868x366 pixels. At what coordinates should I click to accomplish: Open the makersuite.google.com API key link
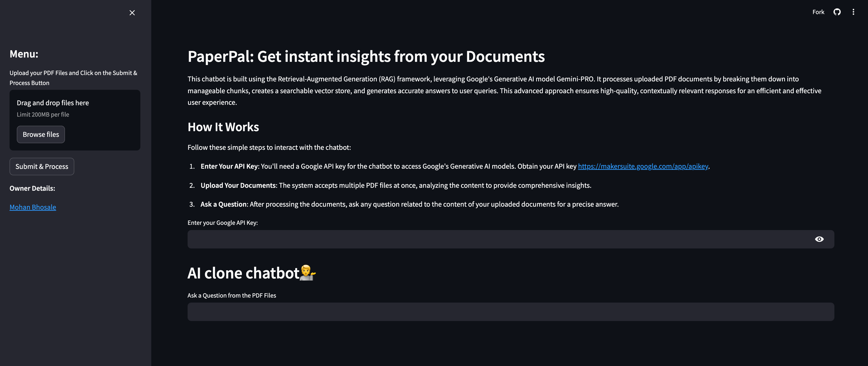tap(643, 166)
